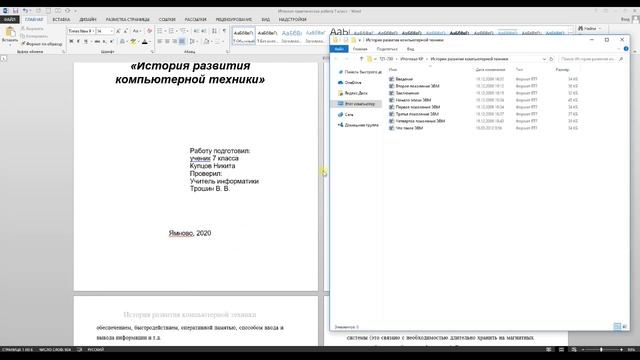
Task: Toggle Underline formatting in Word ribbon
Action: tap(86, 41)
